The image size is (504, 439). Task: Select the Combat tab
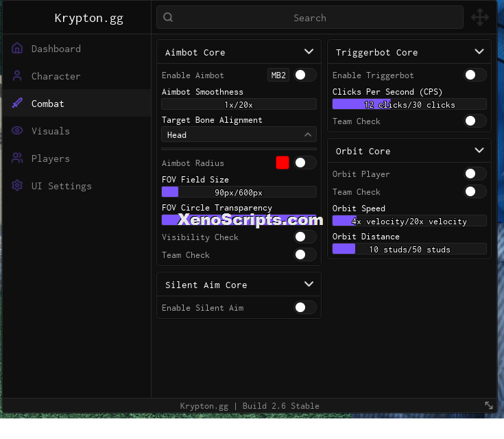[77, 104]
